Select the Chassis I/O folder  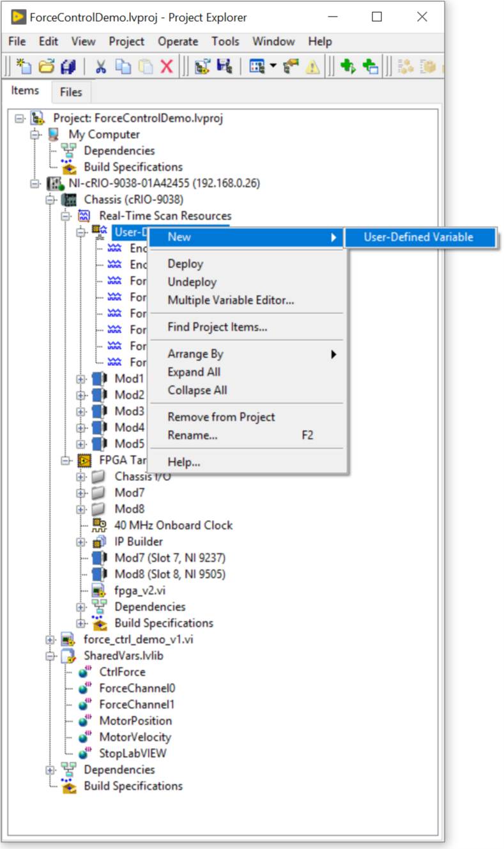click(143, 477)
